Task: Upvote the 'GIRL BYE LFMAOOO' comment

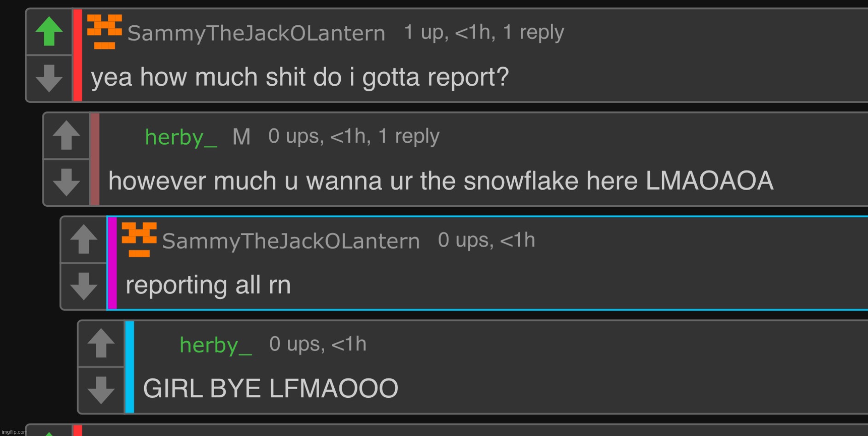Action: pos(101,343)
